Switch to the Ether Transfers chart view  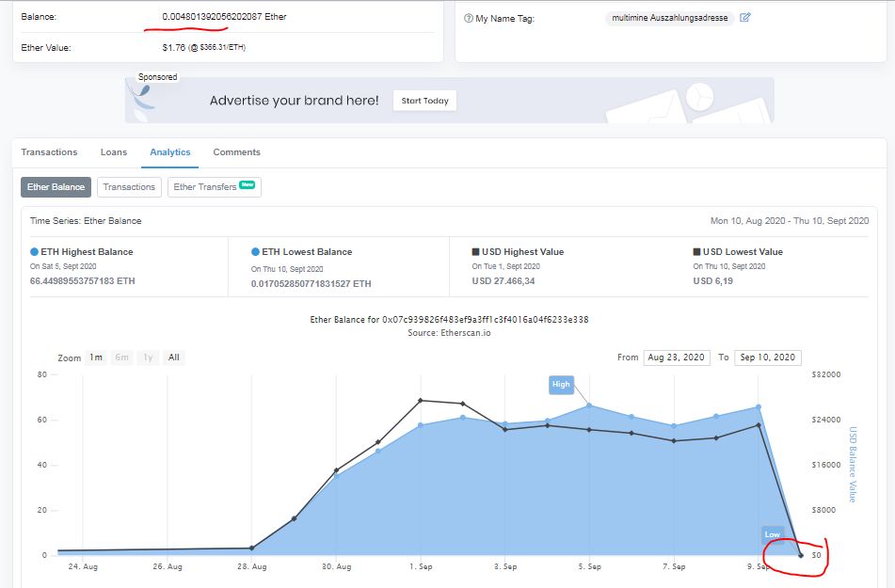pyautogui.click(x=214, y=187)
